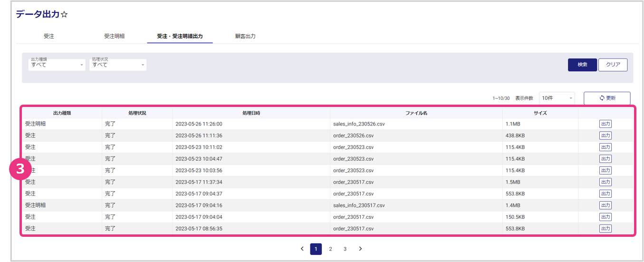Screen dimensions: 644x262
Task: Click 出力 for sales_info_230526.csv
Action: click(605, 124)
